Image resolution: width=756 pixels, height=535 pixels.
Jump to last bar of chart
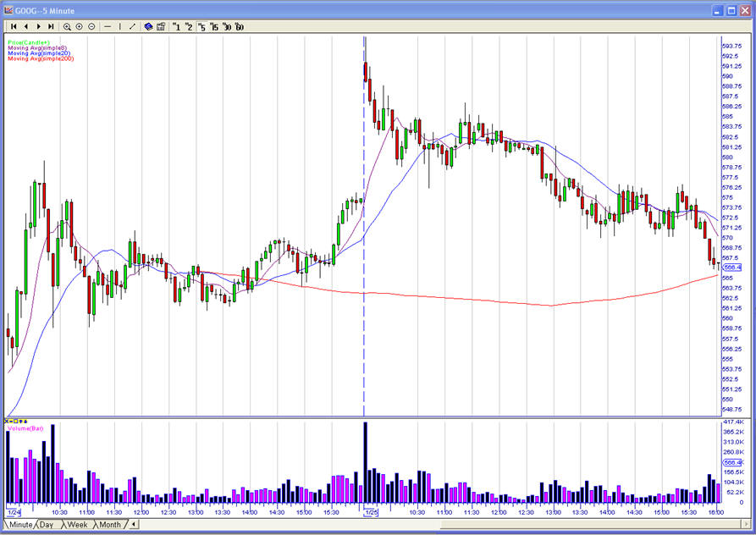pos(52,27)
